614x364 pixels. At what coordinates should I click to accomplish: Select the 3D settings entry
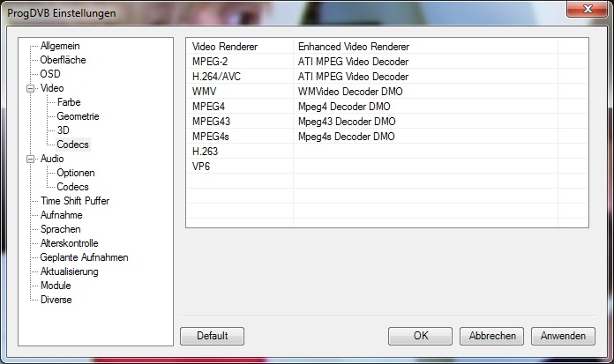pyautogui.click(x=63, y=130)
